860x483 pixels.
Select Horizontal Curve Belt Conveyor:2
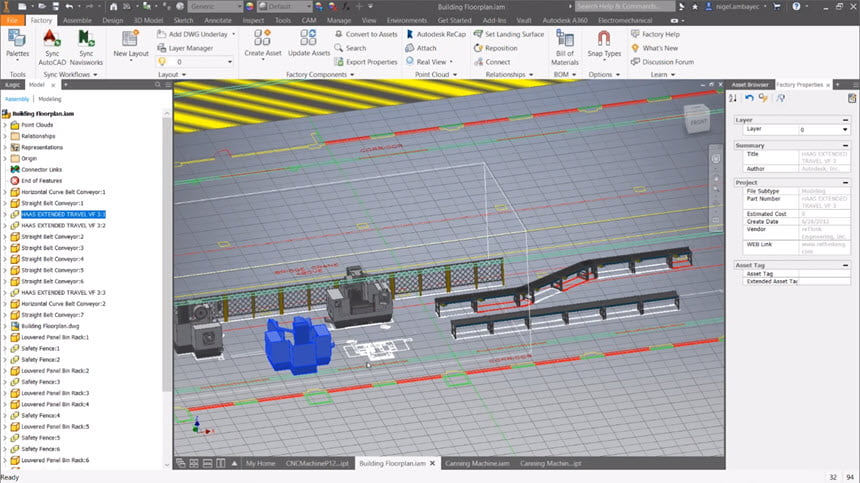pyautogui.click(x=63, y=304)
